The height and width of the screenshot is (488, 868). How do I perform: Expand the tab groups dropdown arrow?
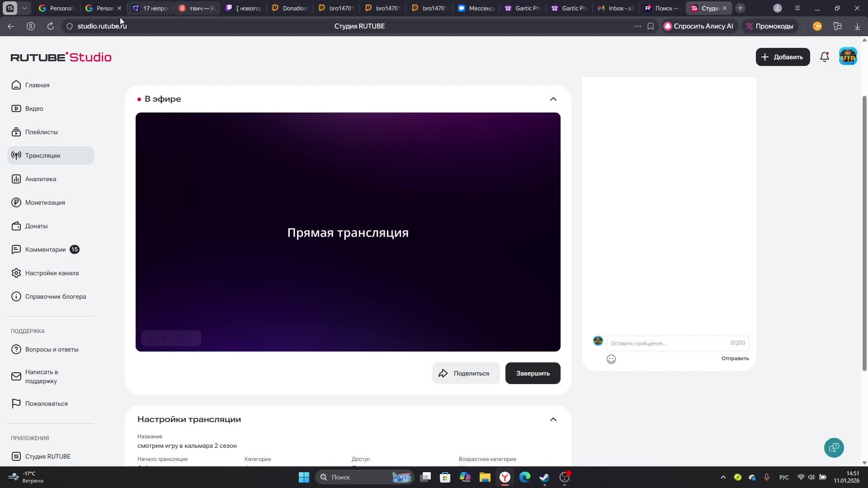tap(24, 8)
